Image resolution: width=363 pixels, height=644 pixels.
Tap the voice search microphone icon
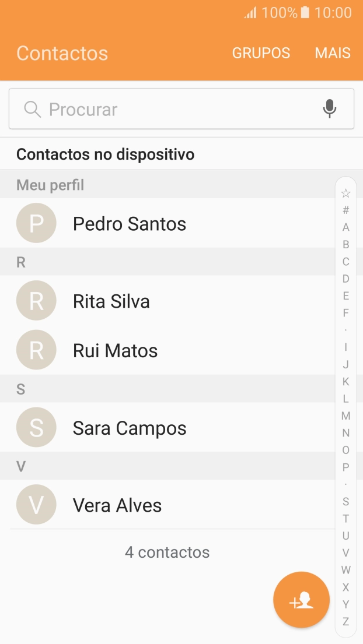coord(330,108)
